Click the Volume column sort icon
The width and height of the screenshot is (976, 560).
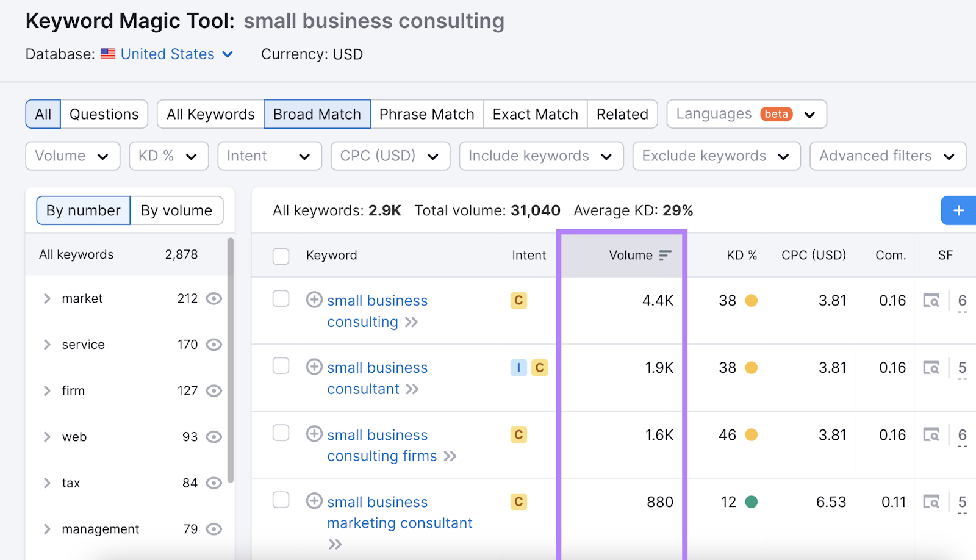coord(665,255)
